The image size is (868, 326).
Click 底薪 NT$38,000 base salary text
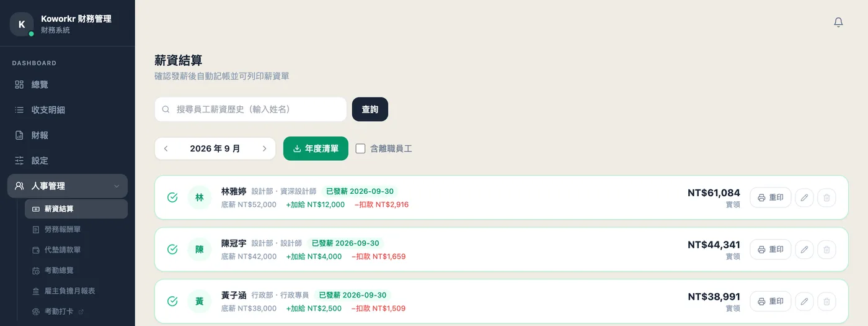249,308
